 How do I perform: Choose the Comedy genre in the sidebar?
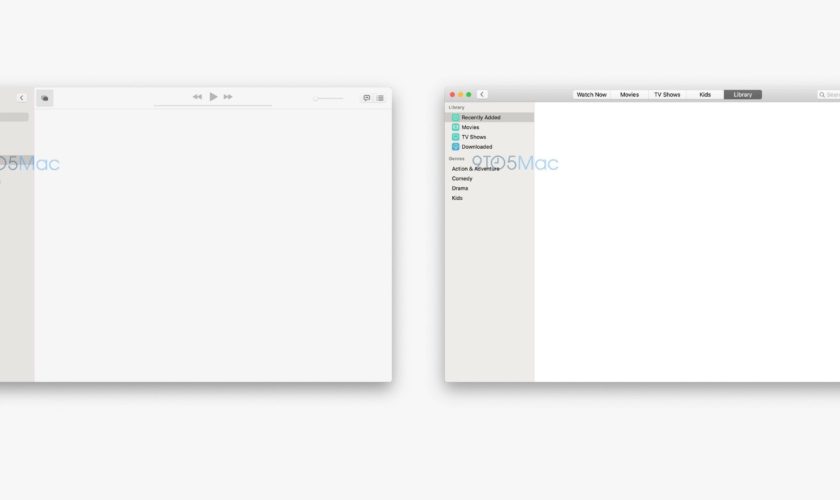point(462,179)
